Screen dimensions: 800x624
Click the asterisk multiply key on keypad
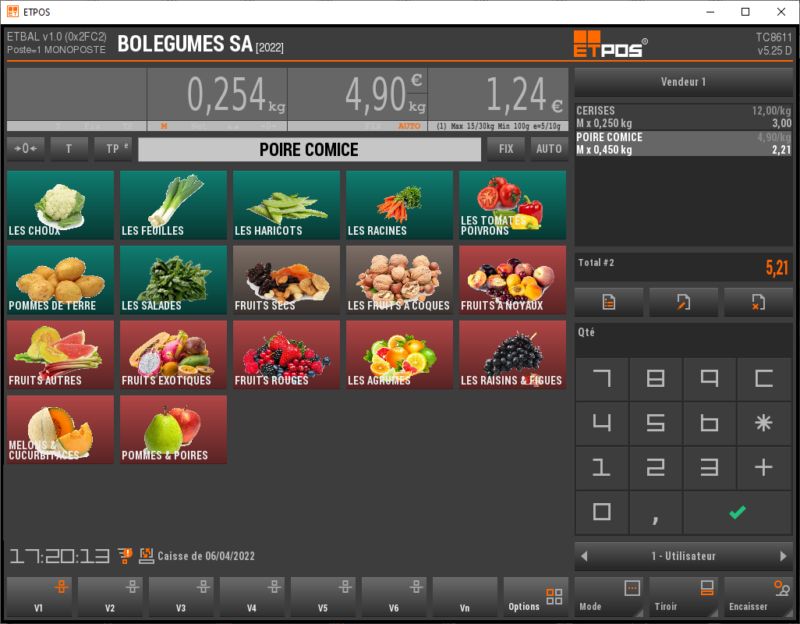point(763,423)
